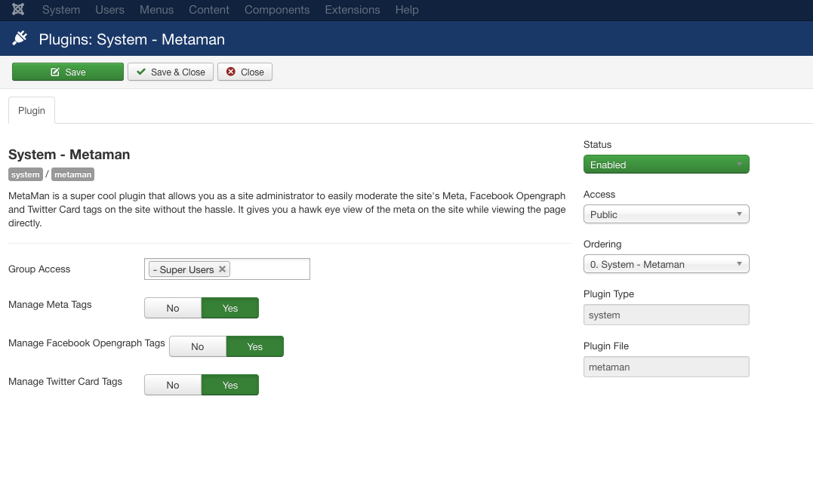Open the Status Enabled dropdown
The image size is (813, 504).
[667, 164]
